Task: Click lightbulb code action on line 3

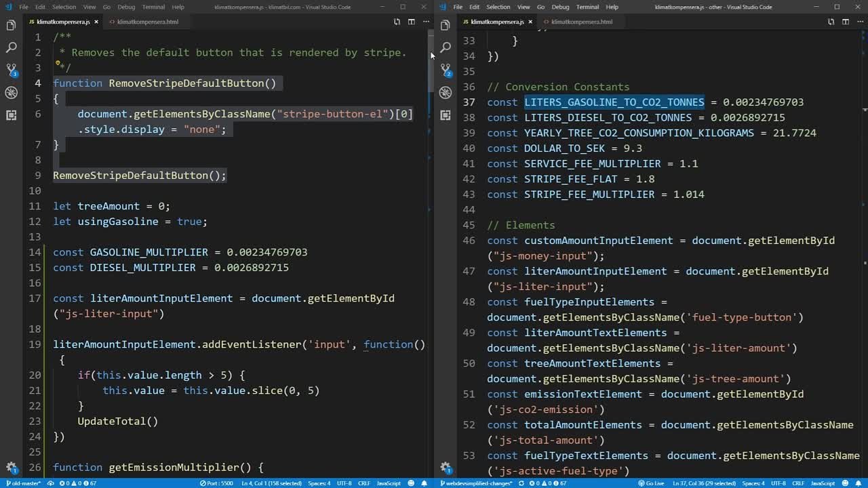Action: coord(58,64)
